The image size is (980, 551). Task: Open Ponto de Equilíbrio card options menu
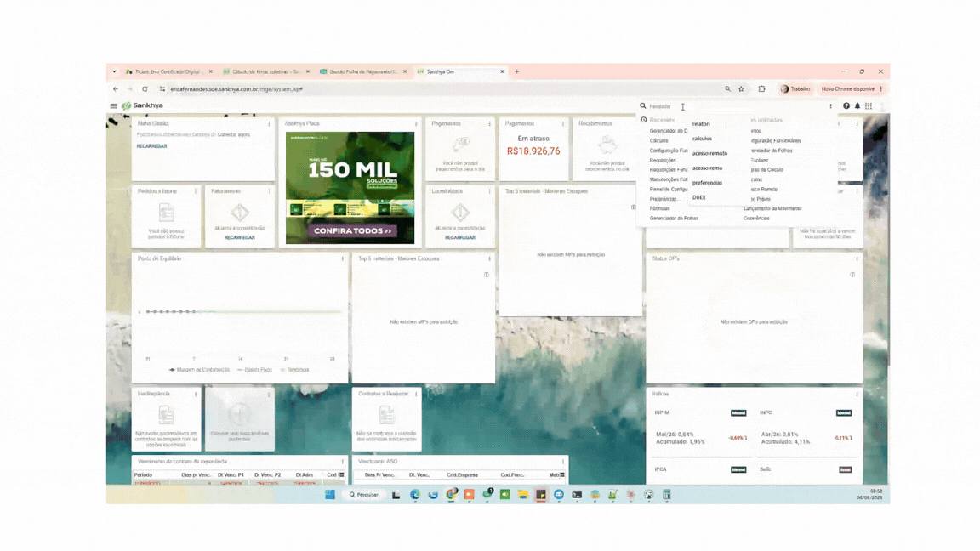[x=343, y=258]
